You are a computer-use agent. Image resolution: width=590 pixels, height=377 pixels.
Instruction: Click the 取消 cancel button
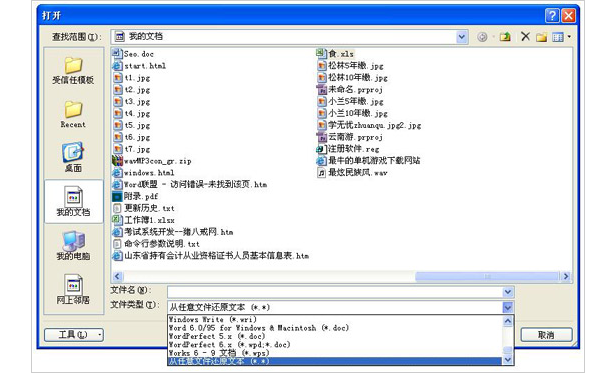click(546, 334)
